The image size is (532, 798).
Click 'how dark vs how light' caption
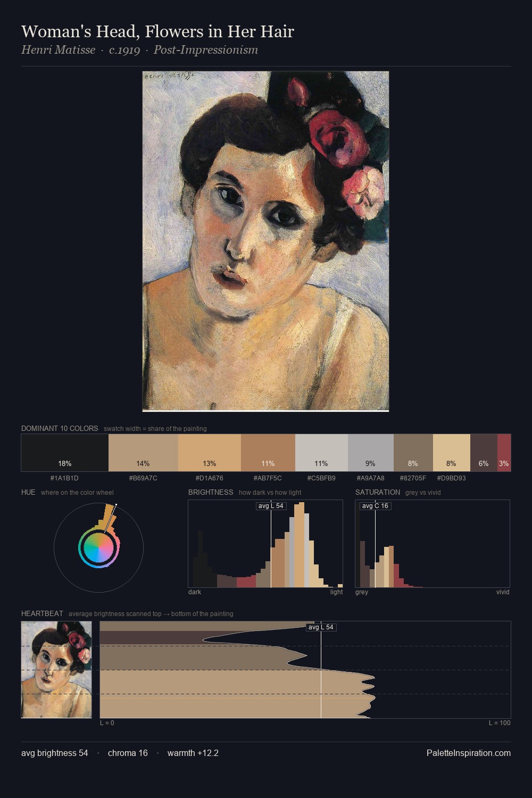pyautogui.click(x=270, y=493)
